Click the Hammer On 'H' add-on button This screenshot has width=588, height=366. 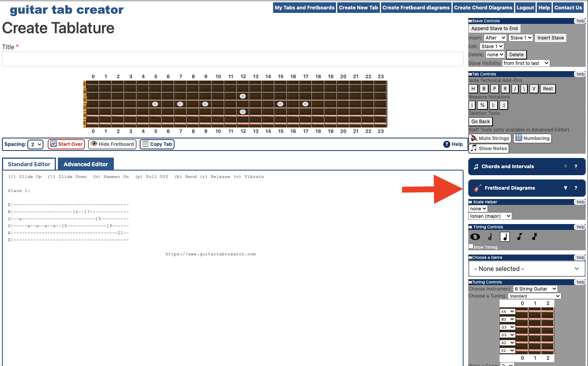tap(473, 89)
